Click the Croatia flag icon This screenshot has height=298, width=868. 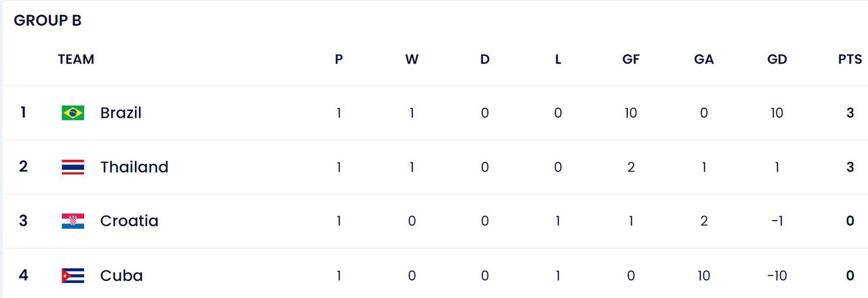[x=73, y=221]
